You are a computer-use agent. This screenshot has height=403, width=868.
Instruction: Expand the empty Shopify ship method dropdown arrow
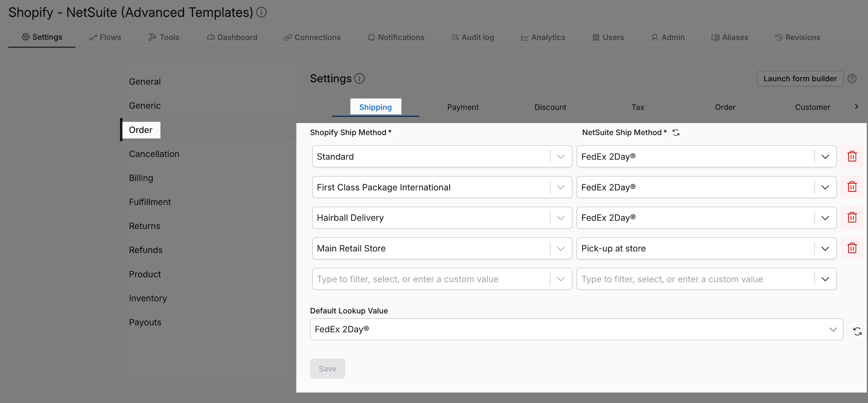point(561,279)
